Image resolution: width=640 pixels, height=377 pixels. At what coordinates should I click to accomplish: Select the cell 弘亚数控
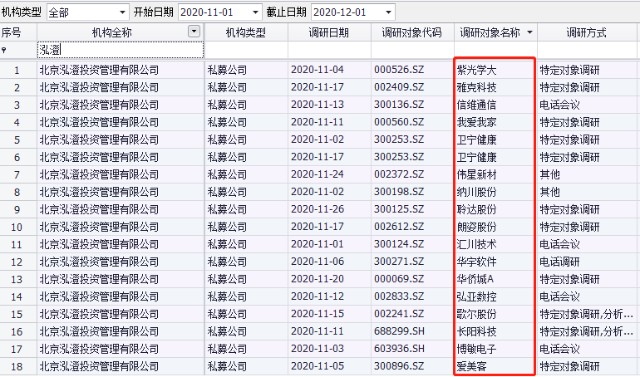click(x=476, y=297)
